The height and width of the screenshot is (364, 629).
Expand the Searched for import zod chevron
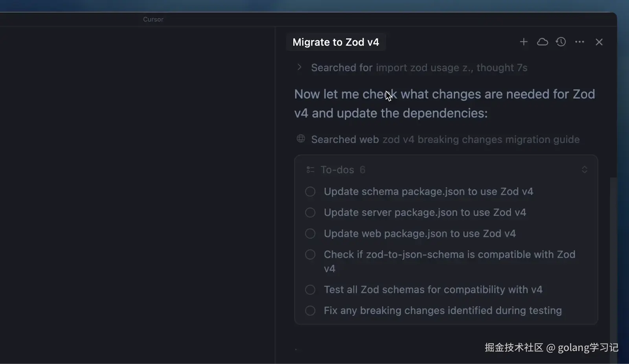coord(299,67)
